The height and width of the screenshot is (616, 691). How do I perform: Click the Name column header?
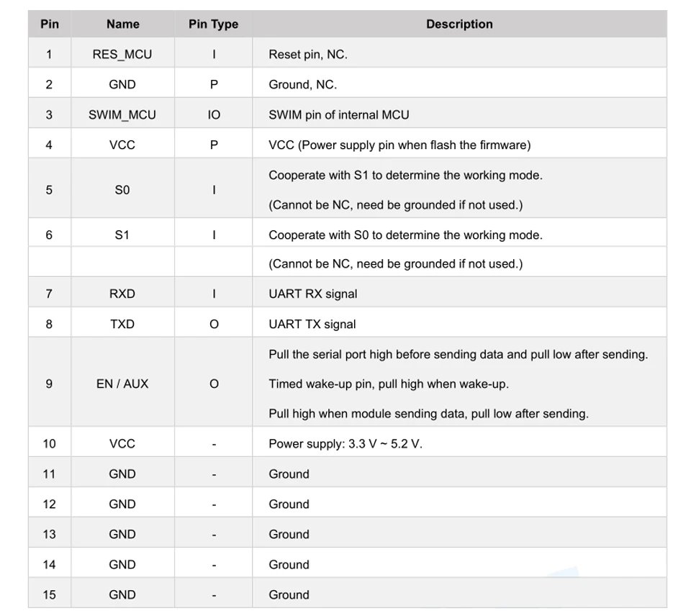[x=122, y=24]
